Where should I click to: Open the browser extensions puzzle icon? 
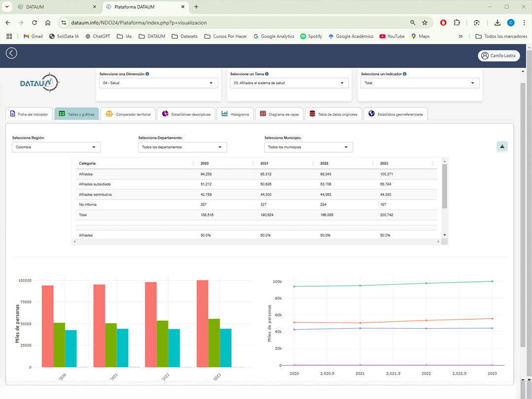457,23
